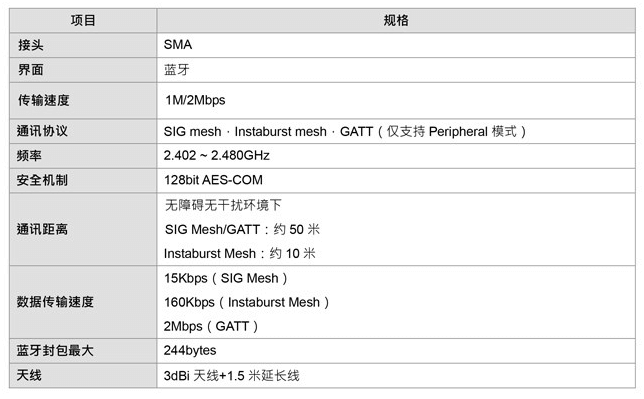Click the 128bit AES-COM value
Screen dimensions: 644x399
tap(213, 180)
